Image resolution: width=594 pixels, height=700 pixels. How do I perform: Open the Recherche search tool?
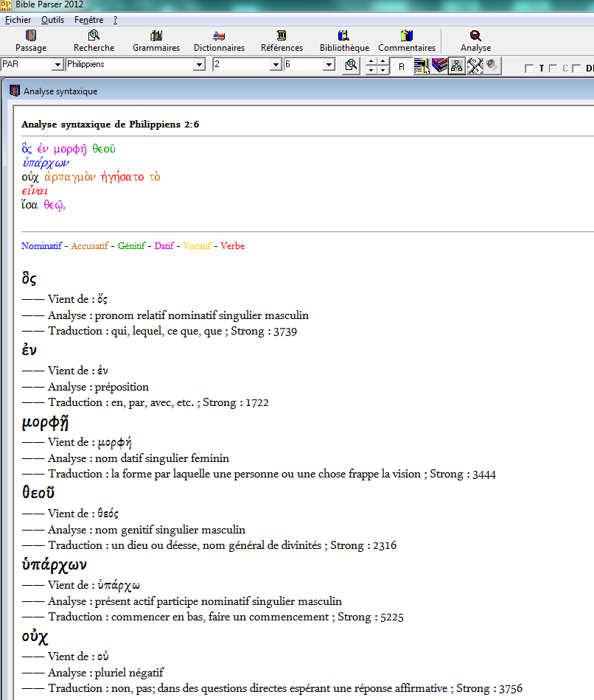click(94, 41)
